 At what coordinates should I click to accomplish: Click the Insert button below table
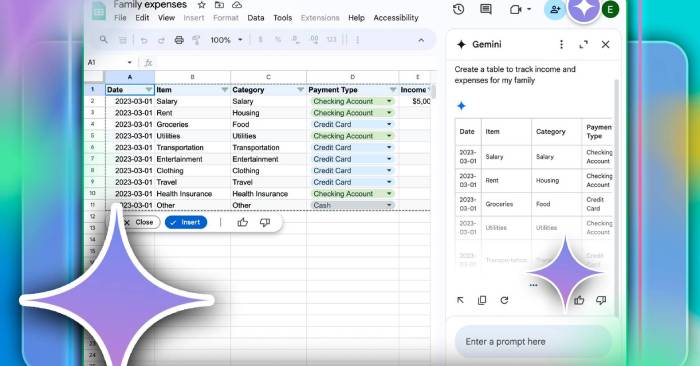[186, 222]
